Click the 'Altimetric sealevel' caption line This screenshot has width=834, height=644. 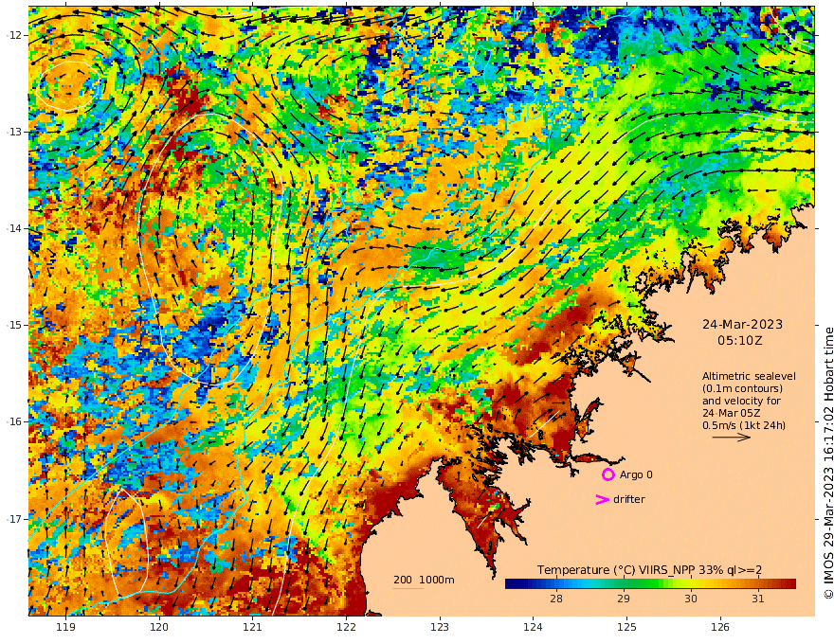[x=749, y=376]
